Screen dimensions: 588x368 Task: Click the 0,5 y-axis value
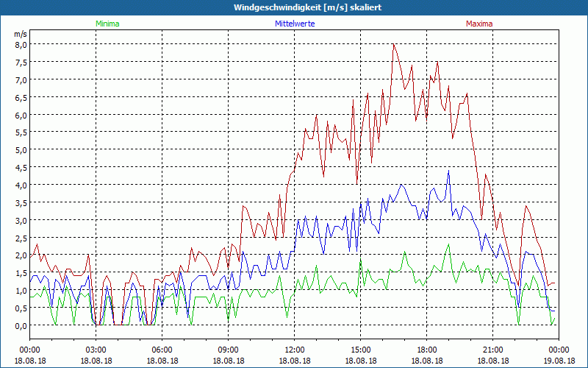click(x=21, y=308)
